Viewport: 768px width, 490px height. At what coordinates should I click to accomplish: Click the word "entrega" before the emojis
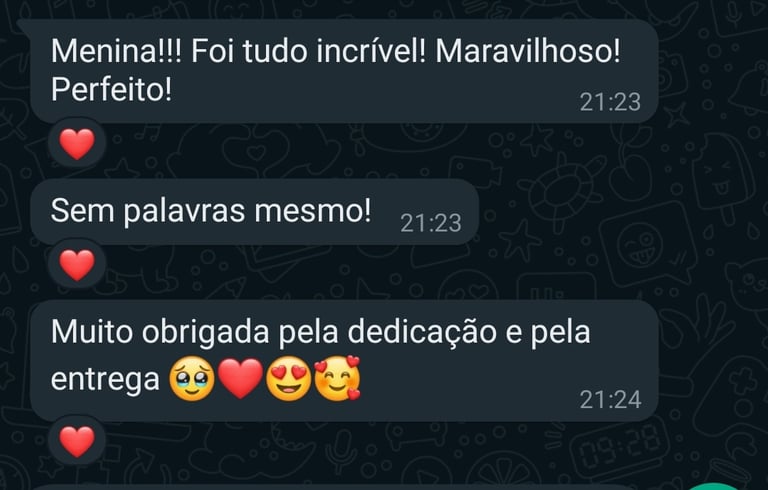coord(105,380)
